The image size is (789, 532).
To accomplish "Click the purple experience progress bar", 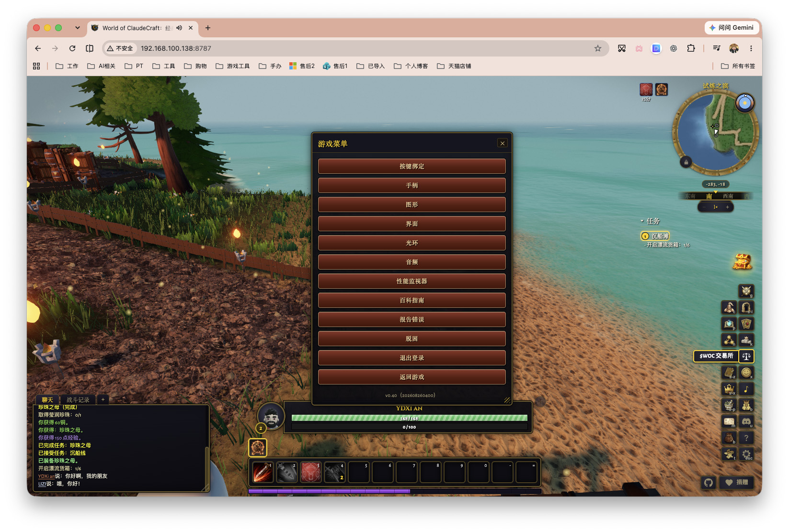I will click(395, 491).
